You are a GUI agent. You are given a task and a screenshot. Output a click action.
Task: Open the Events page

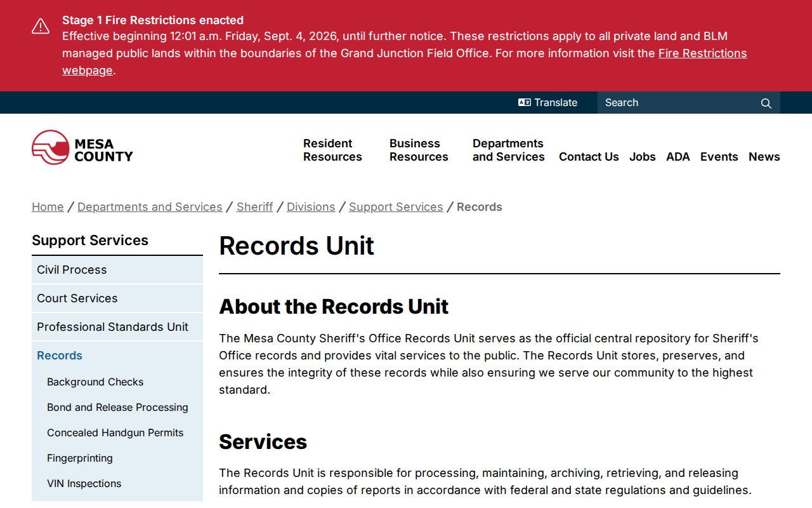[x=719, y=157]
